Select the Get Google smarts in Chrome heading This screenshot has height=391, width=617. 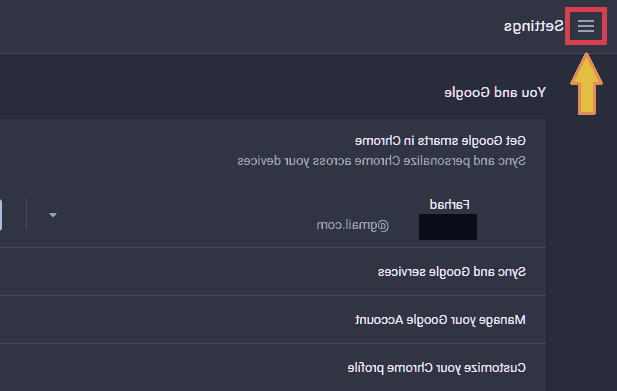coord(440,141)
